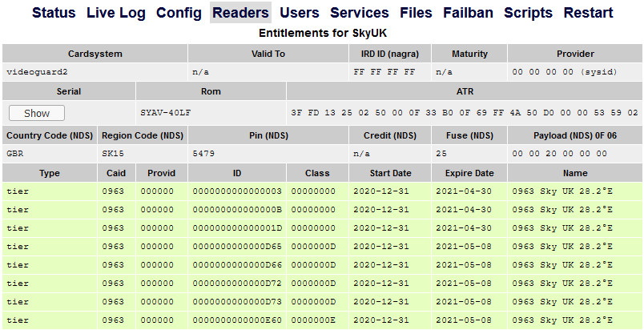Click the ATR header

(465, 91)
